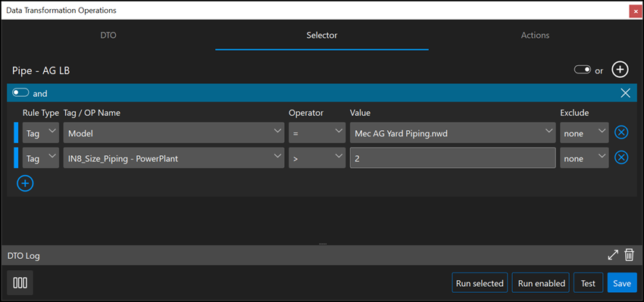Viewport: 644px width, 302px height.
Task: Click the Test button
Action: (x=588, y=283)
